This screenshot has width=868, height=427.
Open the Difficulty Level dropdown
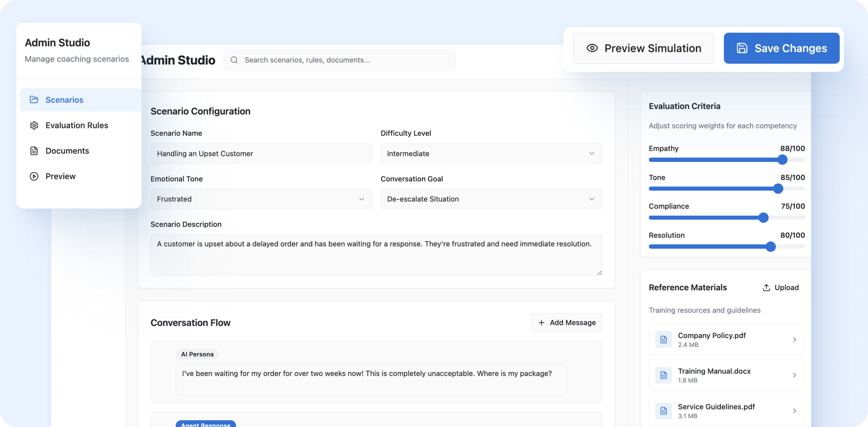pos(491,154)
